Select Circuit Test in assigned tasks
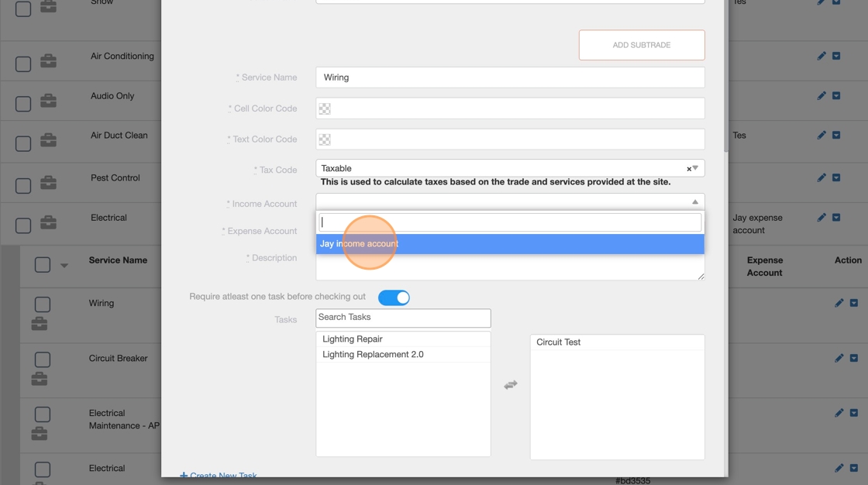Screen dimensions: 868x485 click(x=617, y=342)
